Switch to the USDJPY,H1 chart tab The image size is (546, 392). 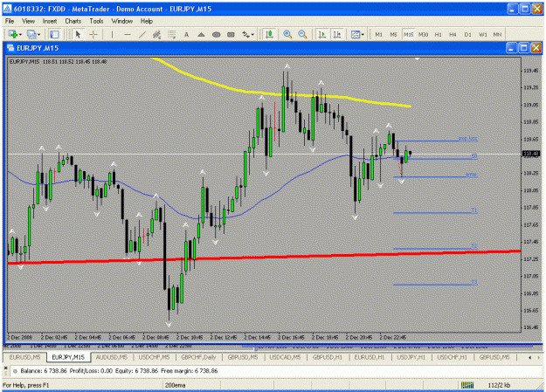click(411, 357)
